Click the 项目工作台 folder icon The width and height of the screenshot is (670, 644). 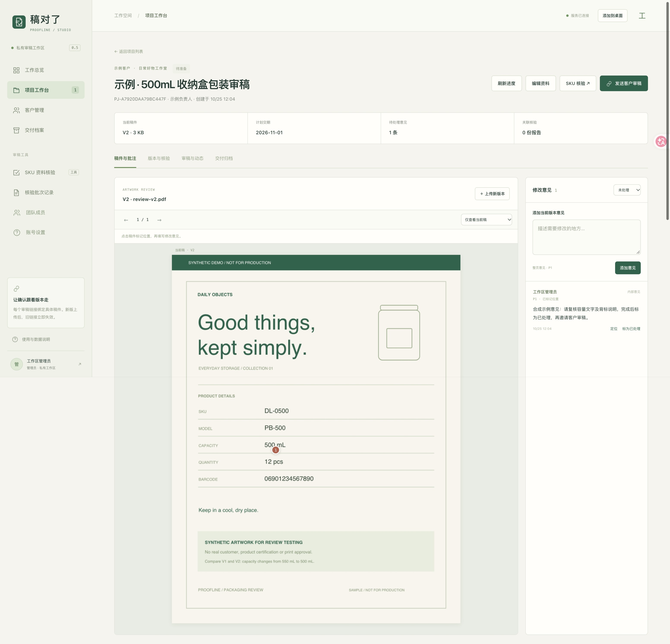point(16,90)
